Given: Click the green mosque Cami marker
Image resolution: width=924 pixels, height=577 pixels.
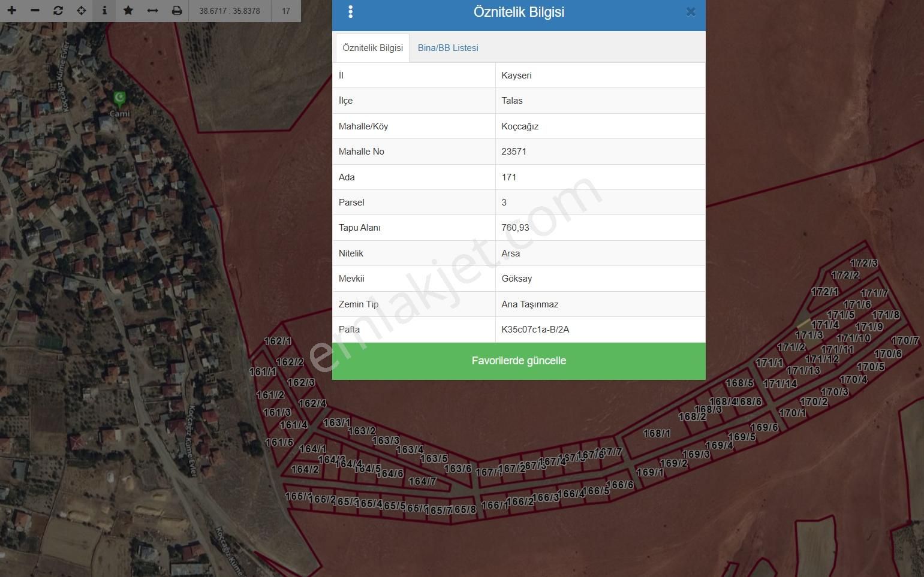Looking at the screenshot, I should (x=119, y=99).
